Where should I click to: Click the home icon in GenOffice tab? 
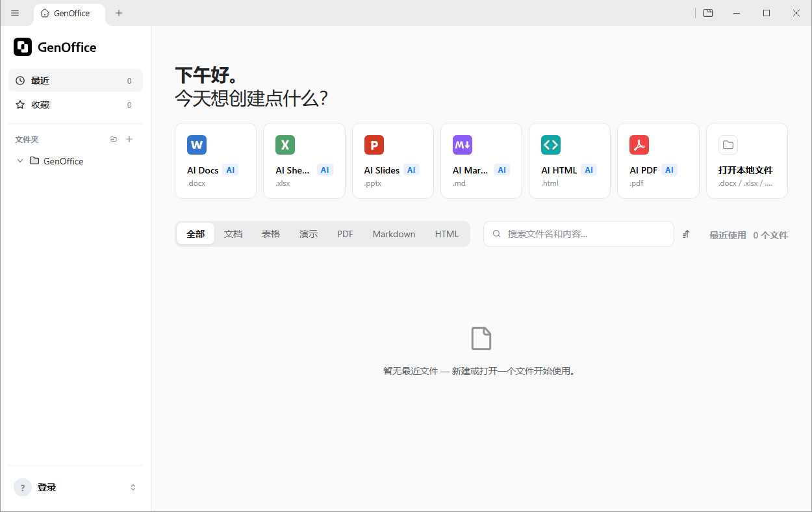45,13
